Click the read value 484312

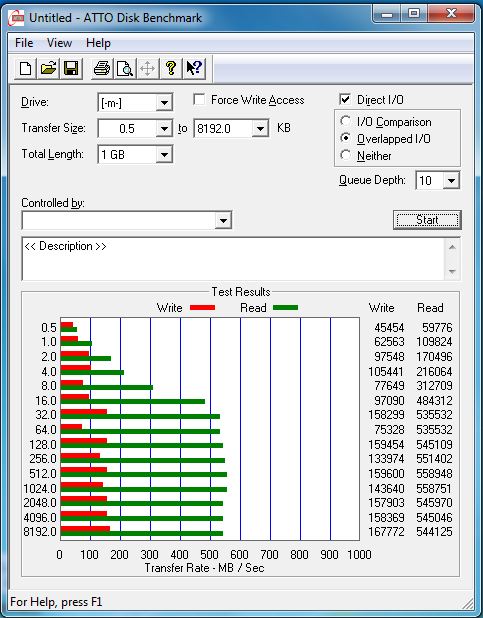[x=434, y=400]
